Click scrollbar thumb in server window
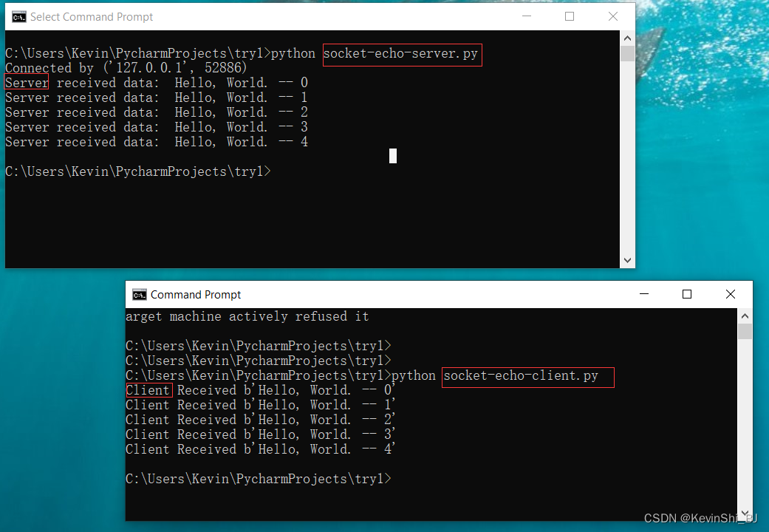Viewport: 769px width, 532px height. (x=627, y=53)
